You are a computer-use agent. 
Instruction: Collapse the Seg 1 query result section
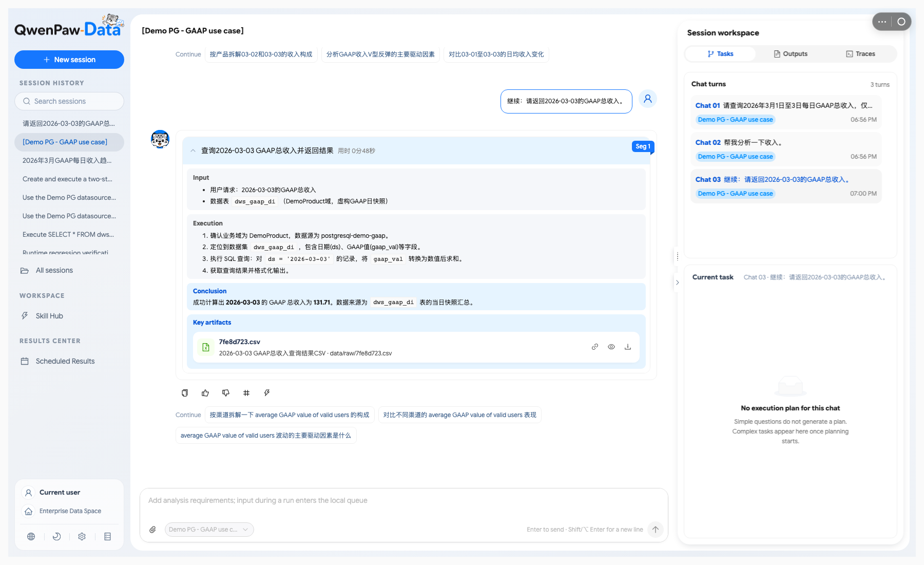193,150
